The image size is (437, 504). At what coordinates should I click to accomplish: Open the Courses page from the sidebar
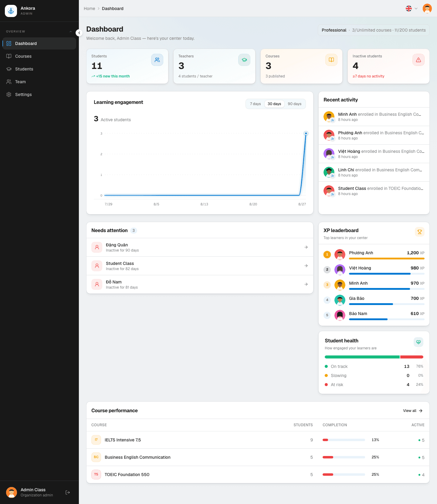[x=39, y=56]
